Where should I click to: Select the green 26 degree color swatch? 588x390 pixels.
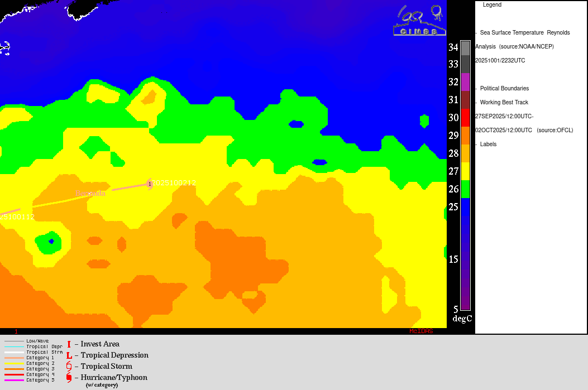[x=465, y=189]
